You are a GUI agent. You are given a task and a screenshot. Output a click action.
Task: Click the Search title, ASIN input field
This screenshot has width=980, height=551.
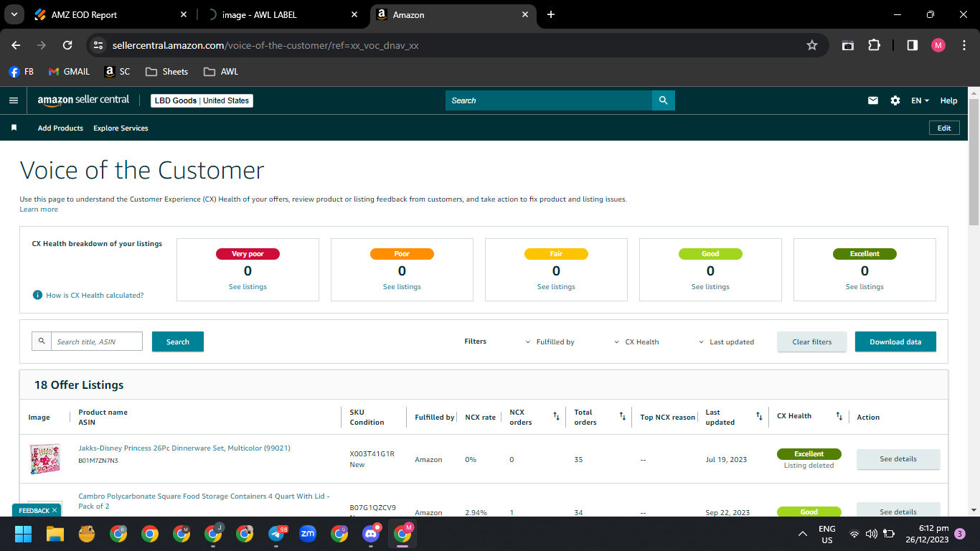[x=96, y=342]
